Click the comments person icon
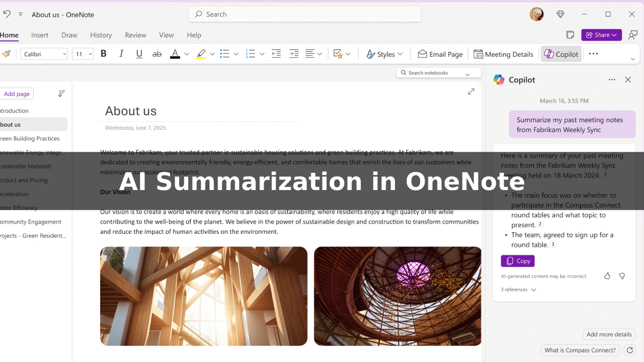The width and height of the screenshot is (644, 362). tap(633, 35)
